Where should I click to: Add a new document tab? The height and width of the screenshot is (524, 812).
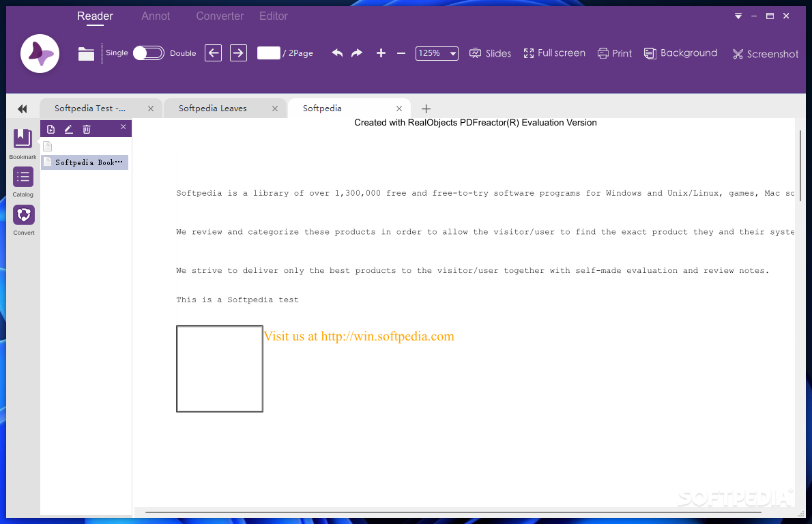point(426,108)
